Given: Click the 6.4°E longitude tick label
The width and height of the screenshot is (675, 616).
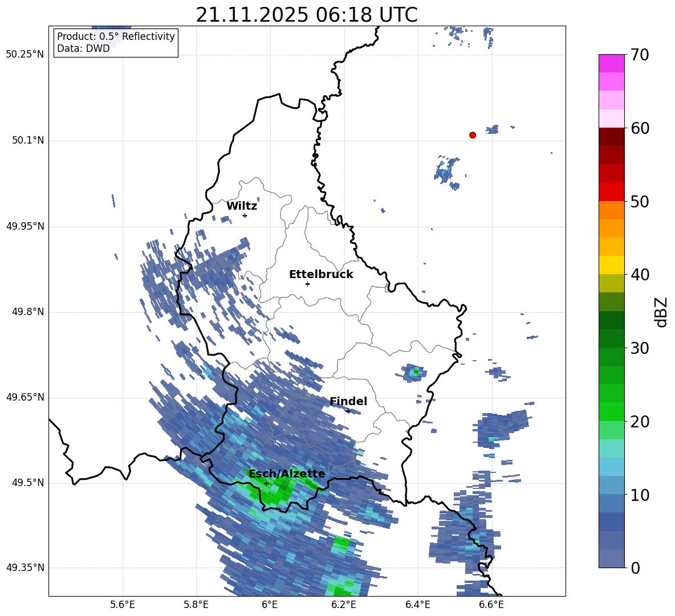Looking at the screenshot, I should [417, 605].
